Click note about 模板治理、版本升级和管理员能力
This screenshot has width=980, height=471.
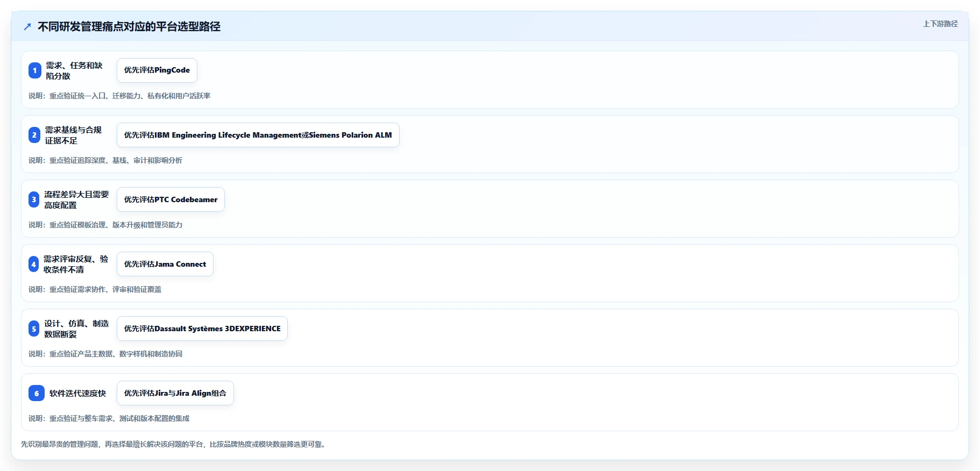(105, 225)
